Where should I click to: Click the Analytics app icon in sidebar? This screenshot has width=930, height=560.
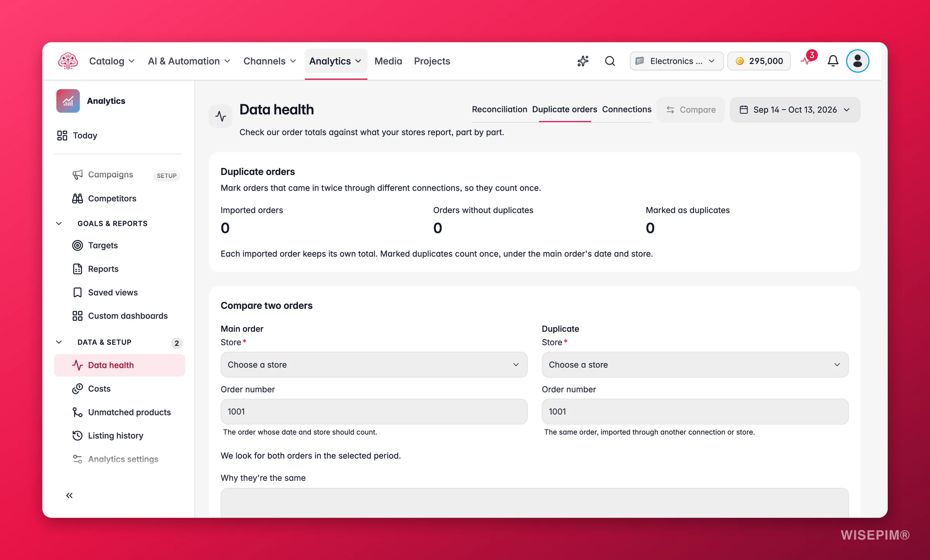(x=68, y=101)
